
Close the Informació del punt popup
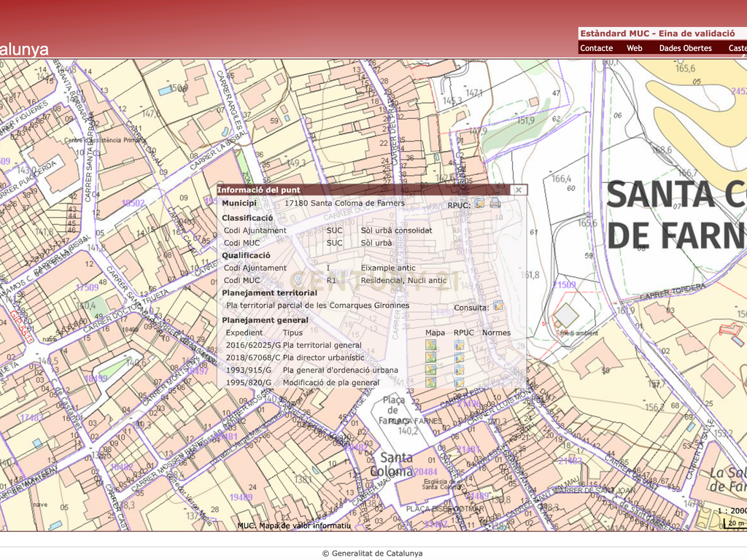(519, 190)
